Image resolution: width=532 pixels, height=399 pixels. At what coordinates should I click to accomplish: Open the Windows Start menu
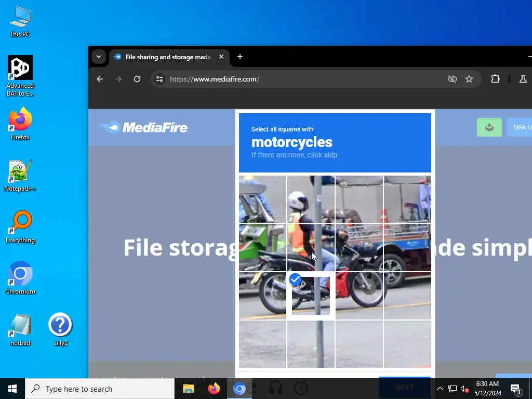coord(12,389)
